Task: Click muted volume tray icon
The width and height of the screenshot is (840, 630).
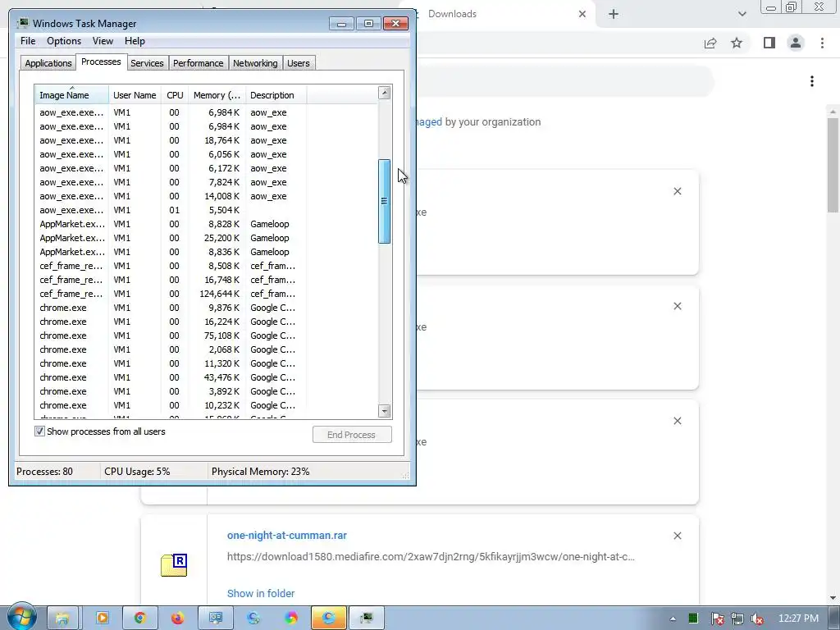Action: pos(757,619)
